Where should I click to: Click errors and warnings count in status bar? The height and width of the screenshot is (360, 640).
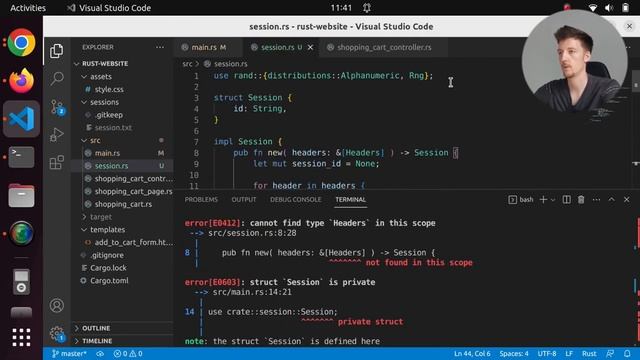[128, 353]
